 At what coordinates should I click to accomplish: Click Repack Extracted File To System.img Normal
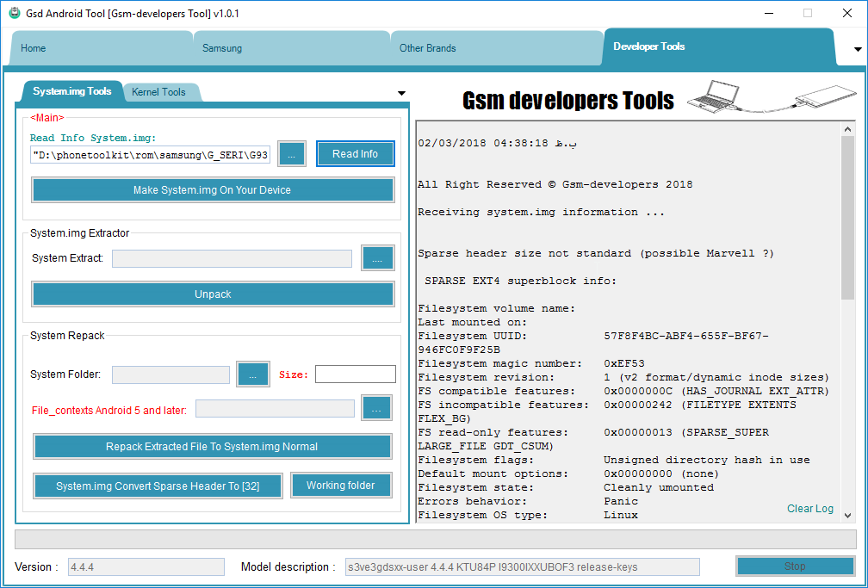(x=213, y=446)
